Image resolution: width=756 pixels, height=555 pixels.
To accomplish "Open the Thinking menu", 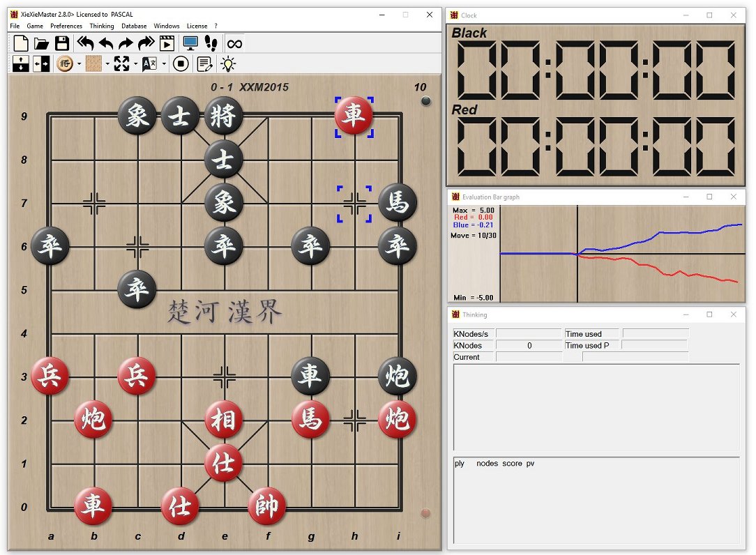I will (x=102, y=26).
